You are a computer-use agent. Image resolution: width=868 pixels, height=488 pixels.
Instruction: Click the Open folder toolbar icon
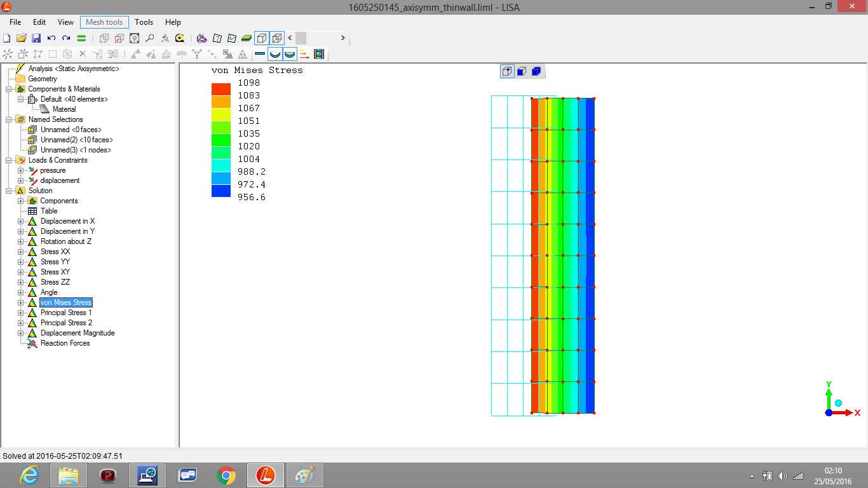coord(21,38)
